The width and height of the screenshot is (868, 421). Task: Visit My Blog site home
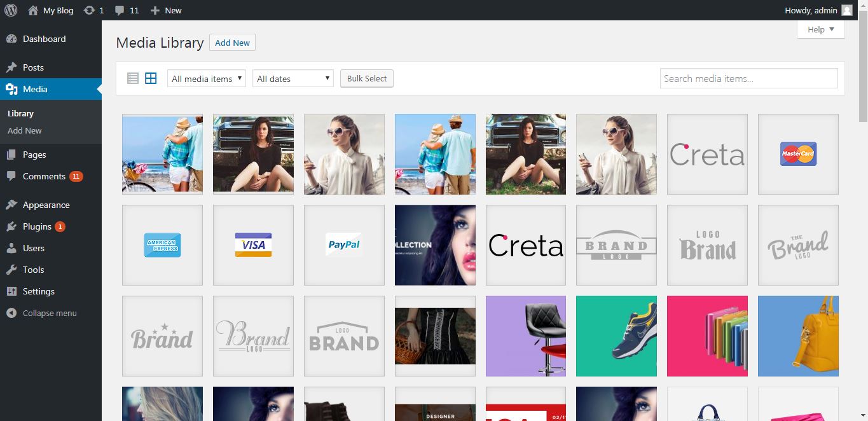click(x=51, y=10)
